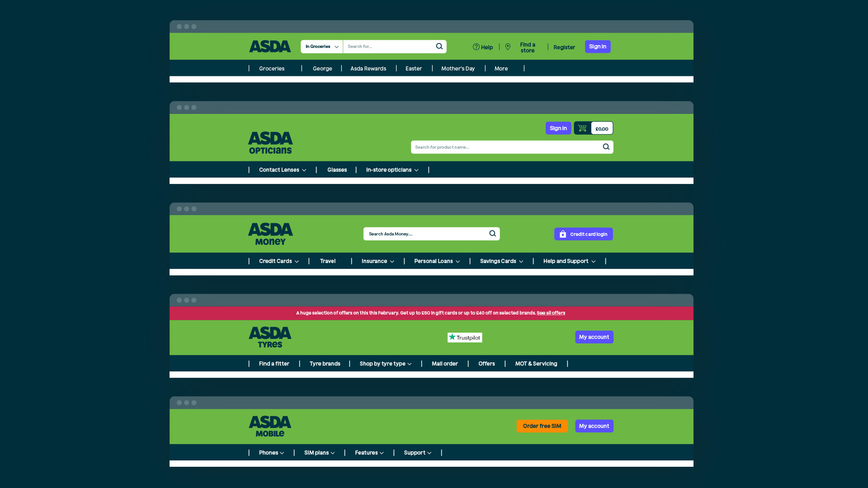The width and height of the screenshot is (868, 488).
Task: Click the Trustpilot badge on Asda Tyres
Action: (x=465, y=338)
